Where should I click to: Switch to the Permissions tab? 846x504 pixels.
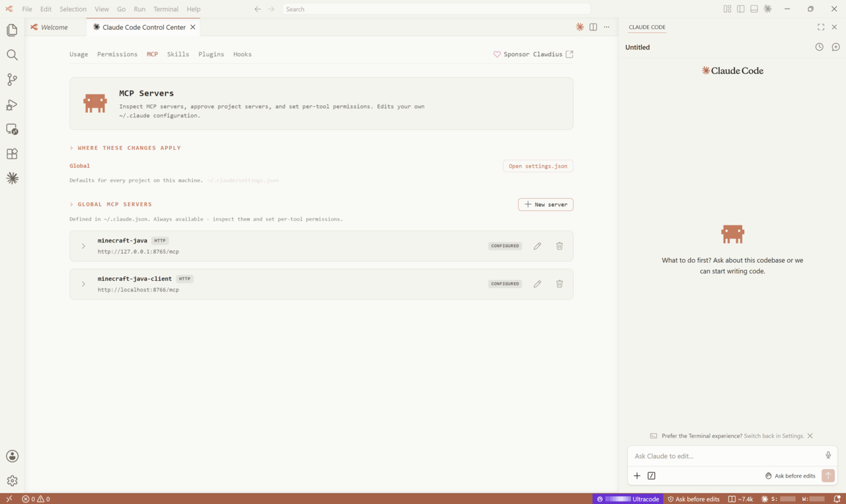click(x=117, y=54)
